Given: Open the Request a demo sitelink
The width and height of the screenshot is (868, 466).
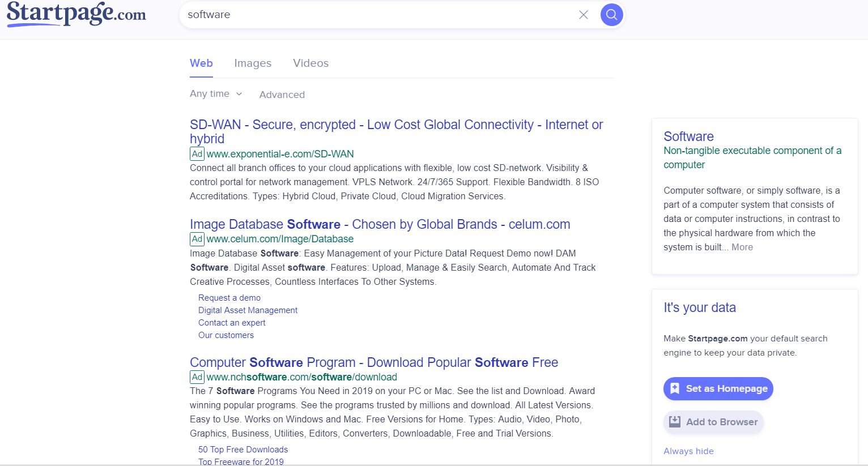Looking at the screenshot, I should tap(229, 298).
